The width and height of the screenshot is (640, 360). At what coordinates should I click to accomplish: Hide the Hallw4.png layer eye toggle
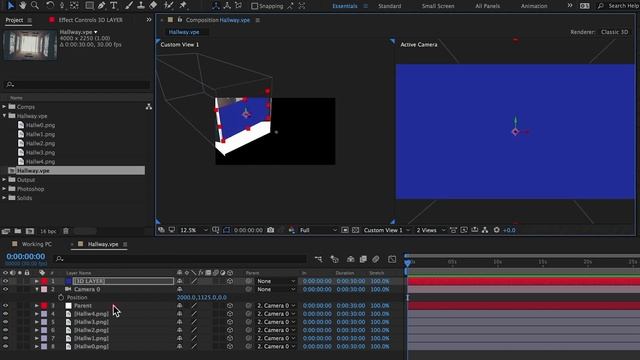6,313
